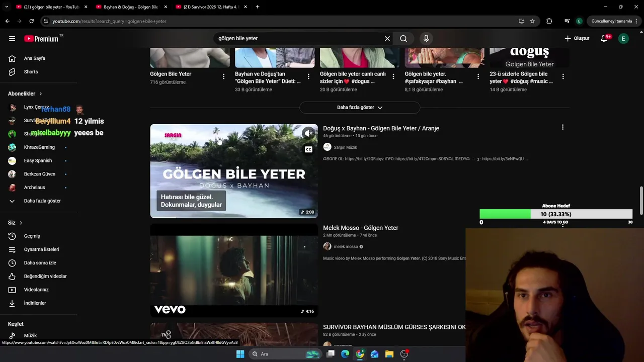
Task: Open File Explorer from taskbar
Action: [x=389, y=354]
